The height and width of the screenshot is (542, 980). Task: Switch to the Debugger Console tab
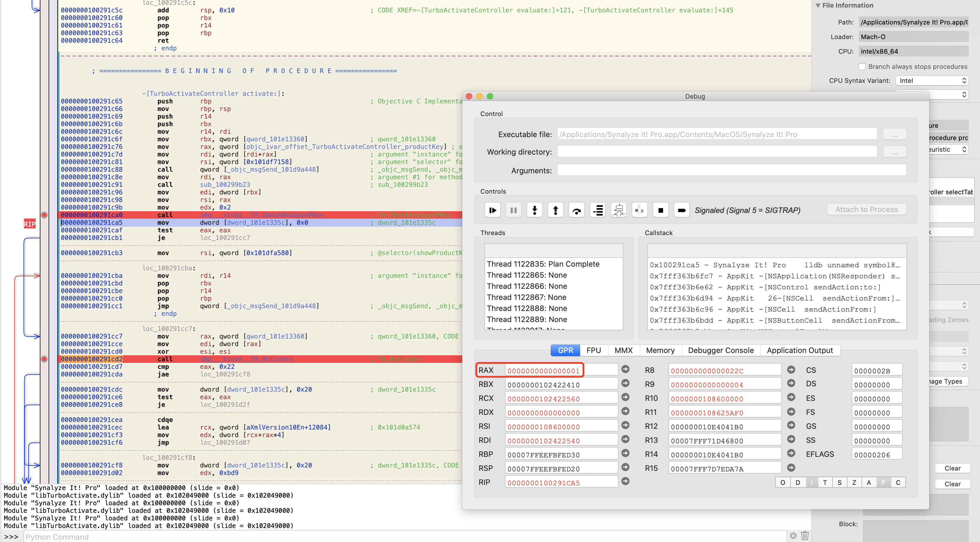coord(721,350)
